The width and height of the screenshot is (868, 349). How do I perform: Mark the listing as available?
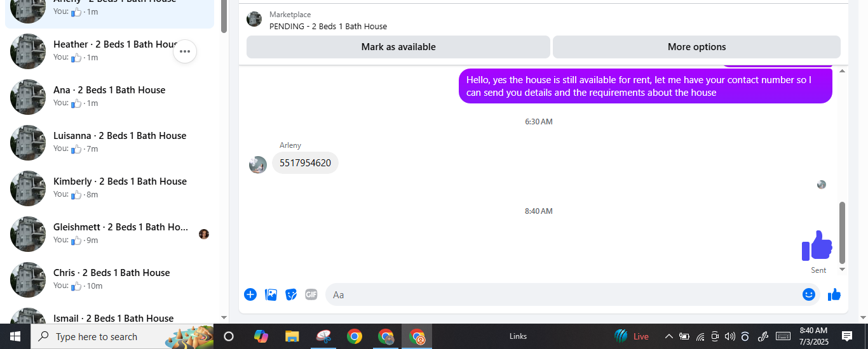398,47
